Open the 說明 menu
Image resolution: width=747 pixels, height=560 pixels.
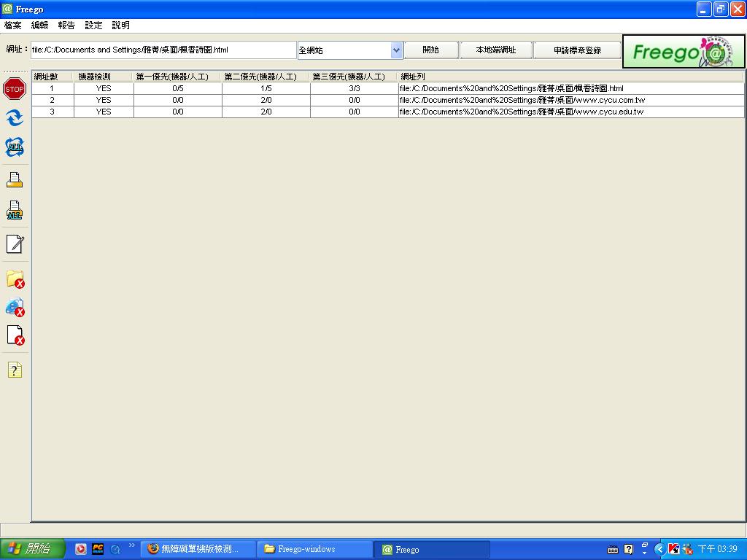point(120,26)
